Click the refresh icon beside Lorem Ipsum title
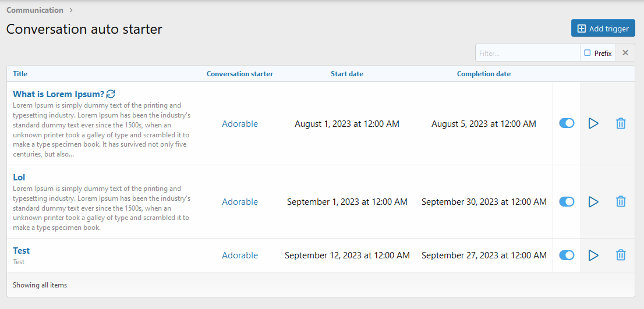This screenshot has height=309, width=644. pyautogui.click(x=111, y=94)
